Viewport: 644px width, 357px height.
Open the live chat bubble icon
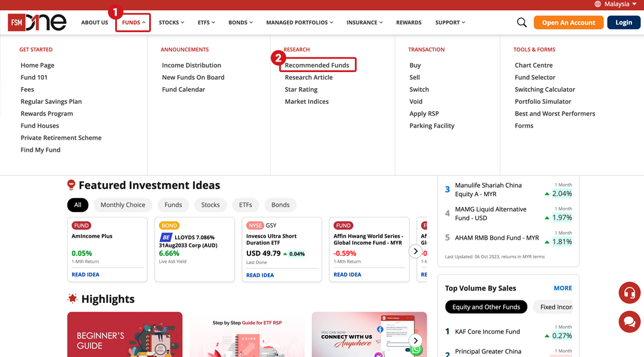[629, 322]
